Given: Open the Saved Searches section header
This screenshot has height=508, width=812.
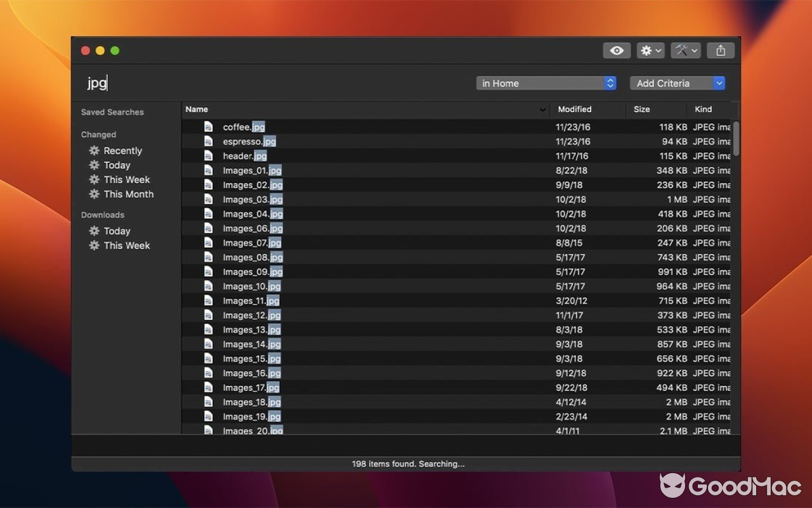Looking at the screenshot, I should [x=112, y=112].
